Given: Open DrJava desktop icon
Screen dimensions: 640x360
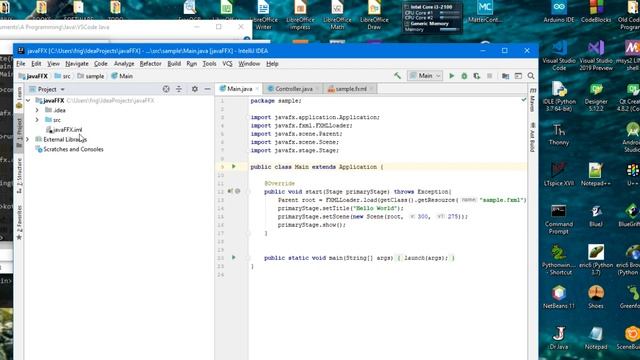Looking at the screenshot, I should point(558,338).
